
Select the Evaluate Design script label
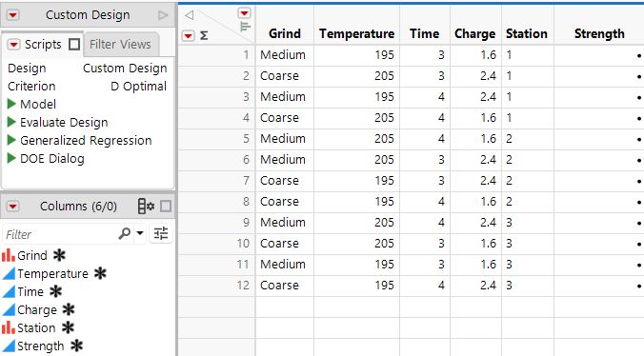(x=64, y=122)
